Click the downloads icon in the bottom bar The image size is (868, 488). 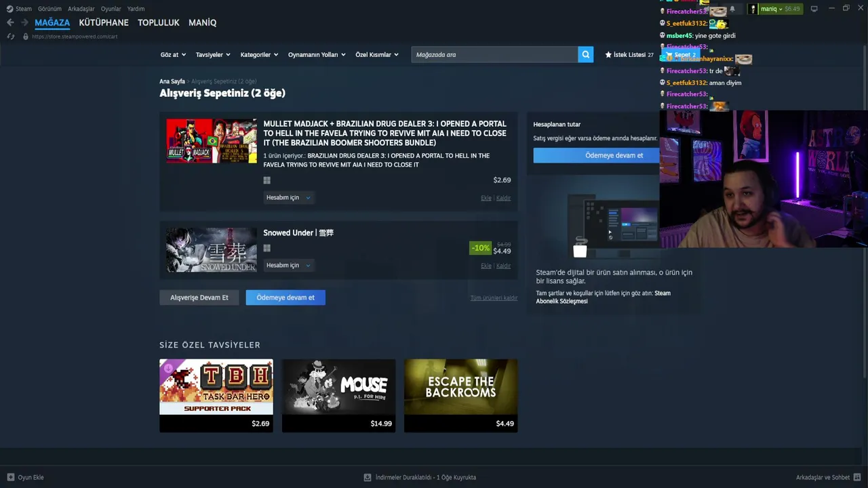pos(368,477)
